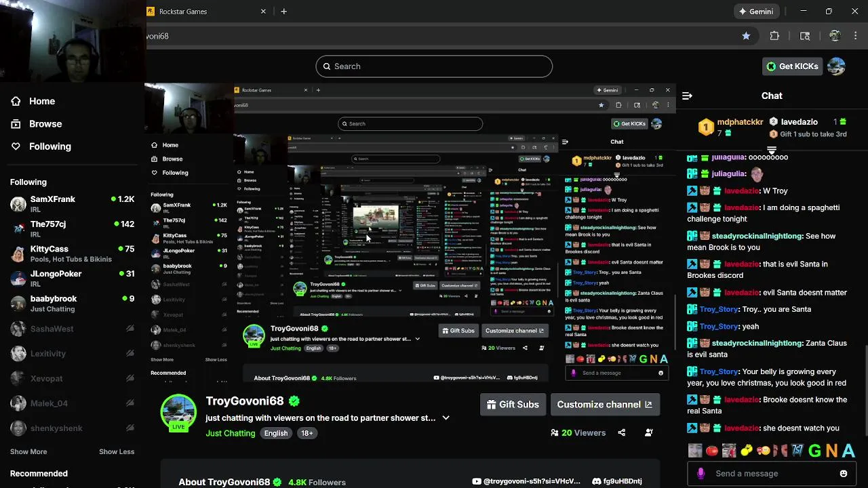This screenshot has width=868, height=488.
Task: Insert the orange N emote
Action: click(x=831, y=451)
